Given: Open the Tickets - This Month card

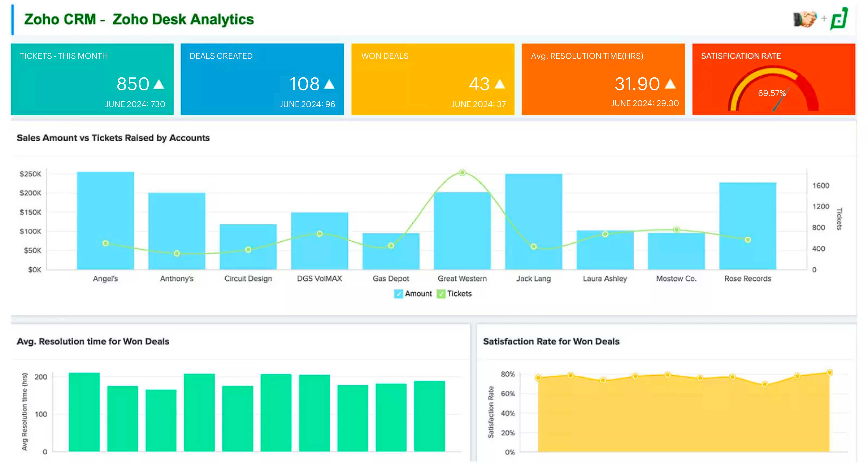Looking at the screenshot, I should coord(92,79).
